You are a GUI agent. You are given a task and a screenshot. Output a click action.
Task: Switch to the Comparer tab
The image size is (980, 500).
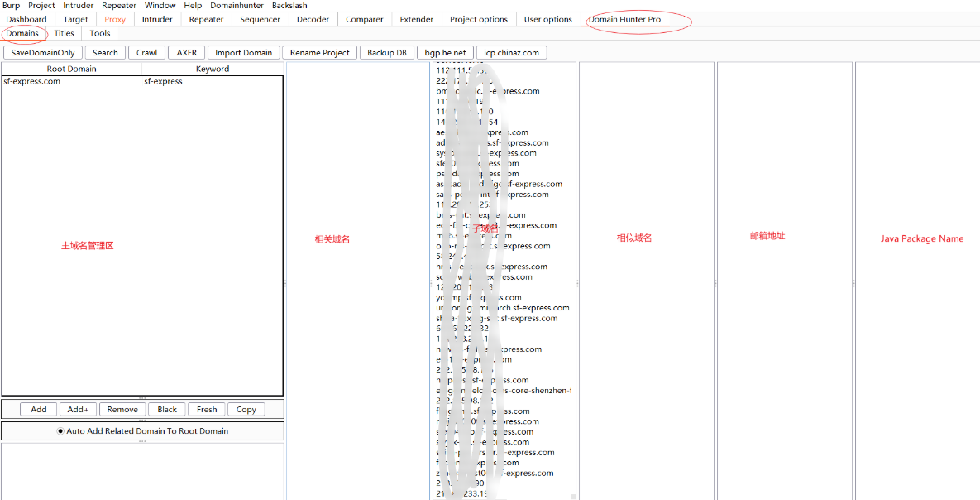tap(365, 19)
